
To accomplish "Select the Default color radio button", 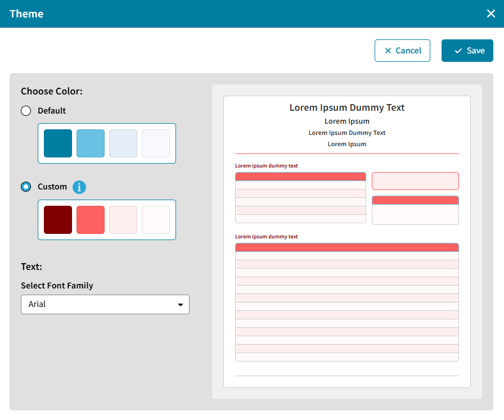I will 26,111.
